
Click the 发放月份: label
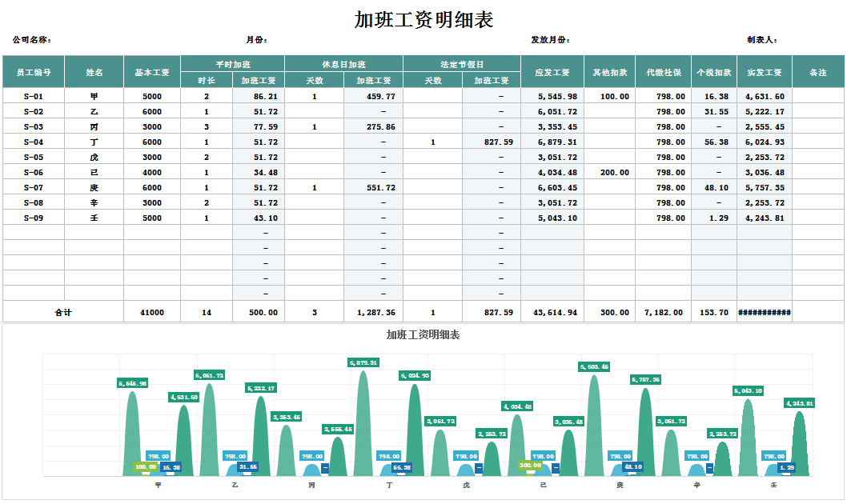pos(550,40)
